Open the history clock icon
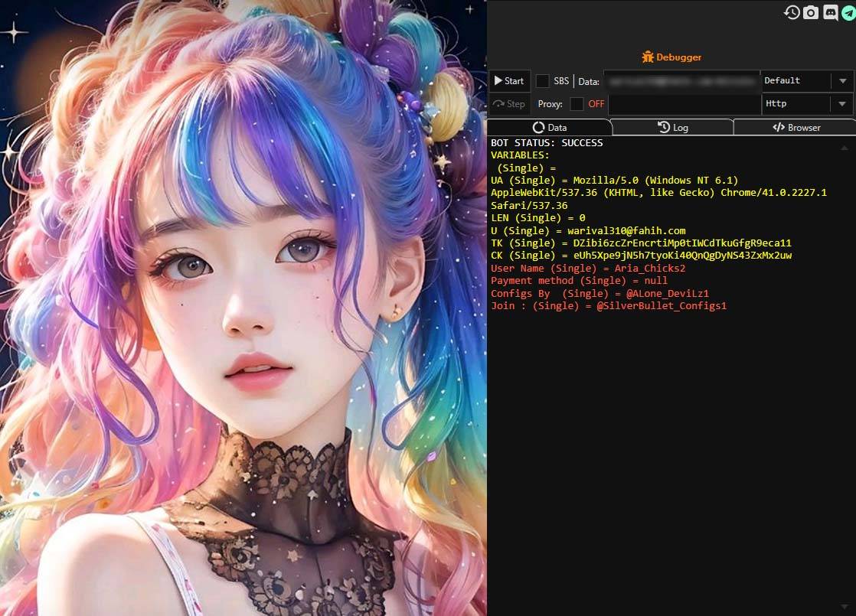 pyautogui.click(x=792, y=12)
